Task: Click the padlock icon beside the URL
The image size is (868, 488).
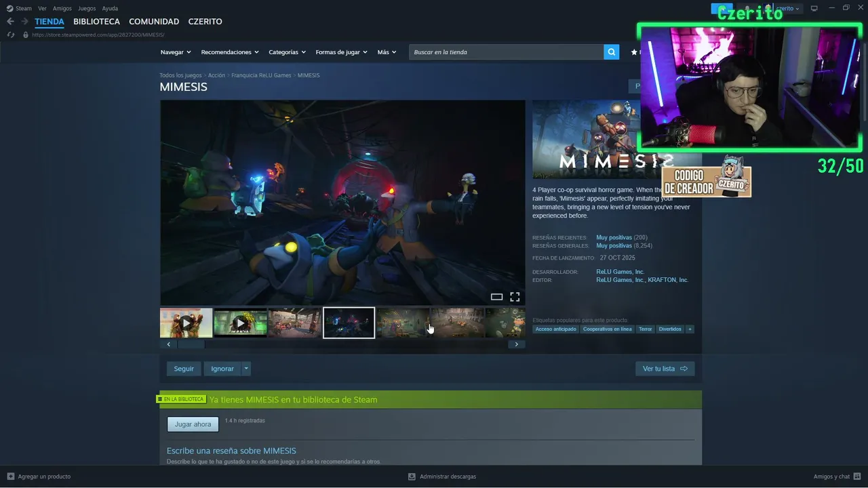Action: click(26, 35)
